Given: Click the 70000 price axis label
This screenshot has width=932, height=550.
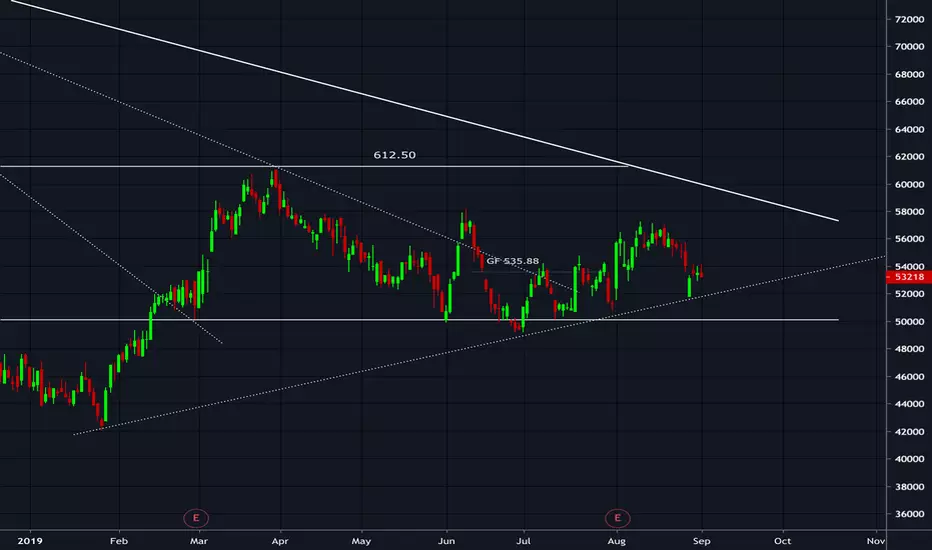Looking at the screenshot, I should coord(909,46).
